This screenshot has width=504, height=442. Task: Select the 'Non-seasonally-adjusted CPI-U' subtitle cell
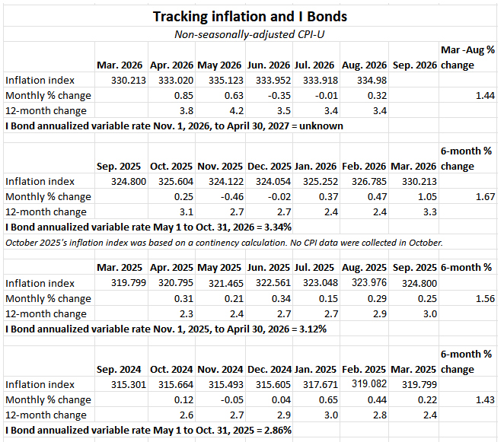(250, 34)
